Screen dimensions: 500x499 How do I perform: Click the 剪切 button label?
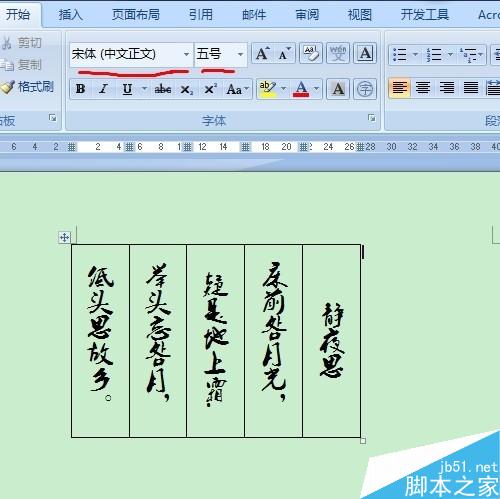[30, 43]
